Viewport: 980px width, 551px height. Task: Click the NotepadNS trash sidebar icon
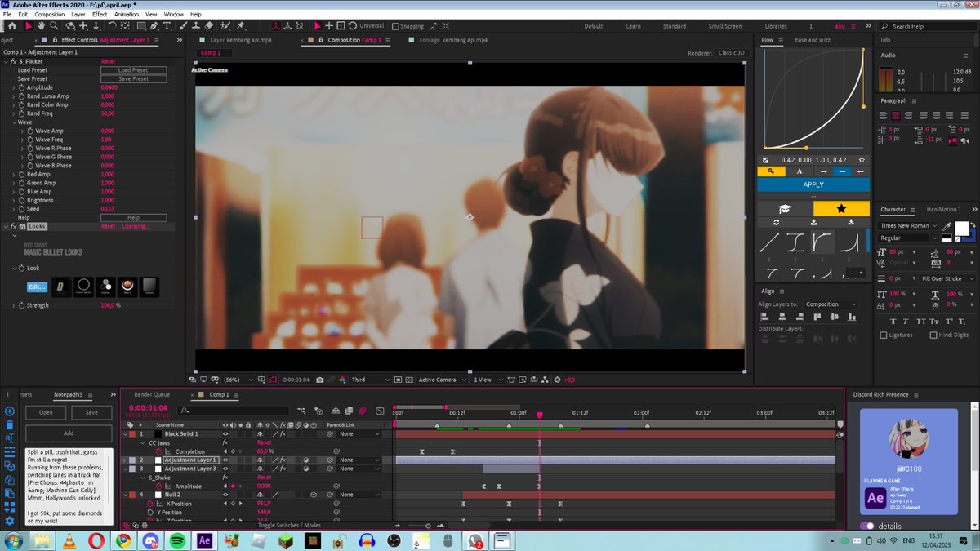coord(9,425)
